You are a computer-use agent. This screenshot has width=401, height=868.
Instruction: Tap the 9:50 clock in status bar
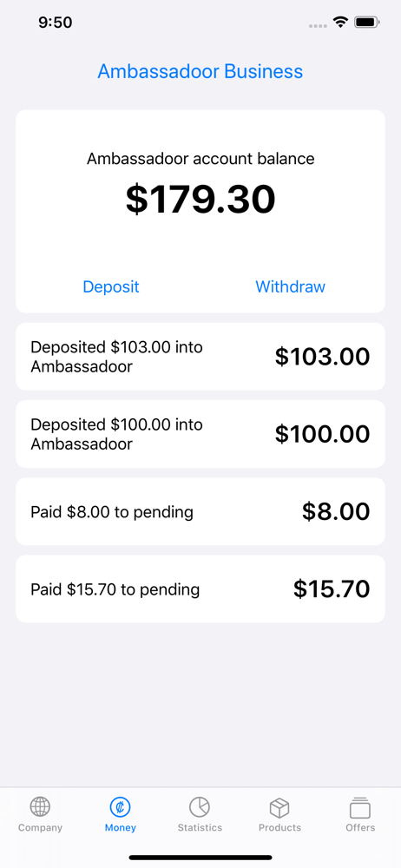pos(56,23)
